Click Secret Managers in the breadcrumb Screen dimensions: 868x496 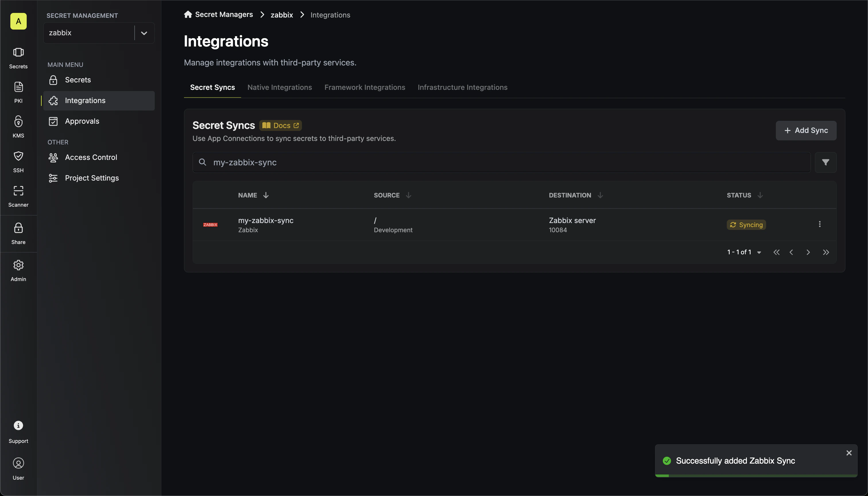[224, 14]
